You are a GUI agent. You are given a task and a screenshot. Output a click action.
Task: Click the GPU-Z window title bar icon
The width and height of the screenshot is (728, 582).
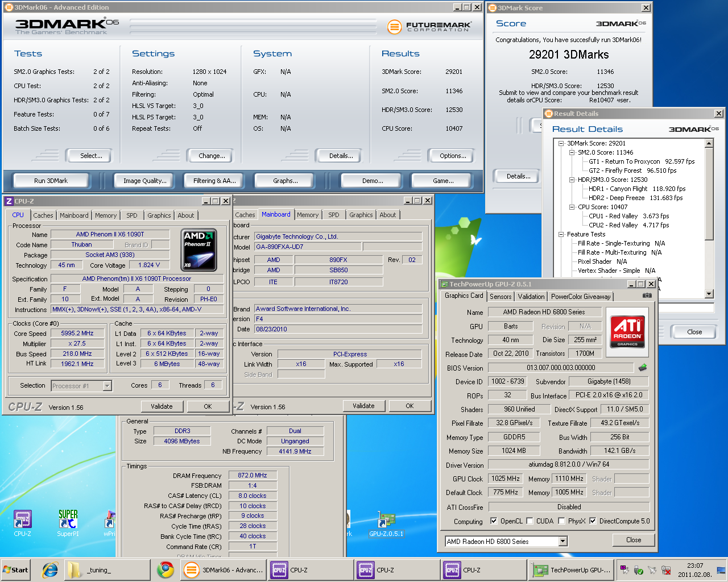click(x=444, y=284)
